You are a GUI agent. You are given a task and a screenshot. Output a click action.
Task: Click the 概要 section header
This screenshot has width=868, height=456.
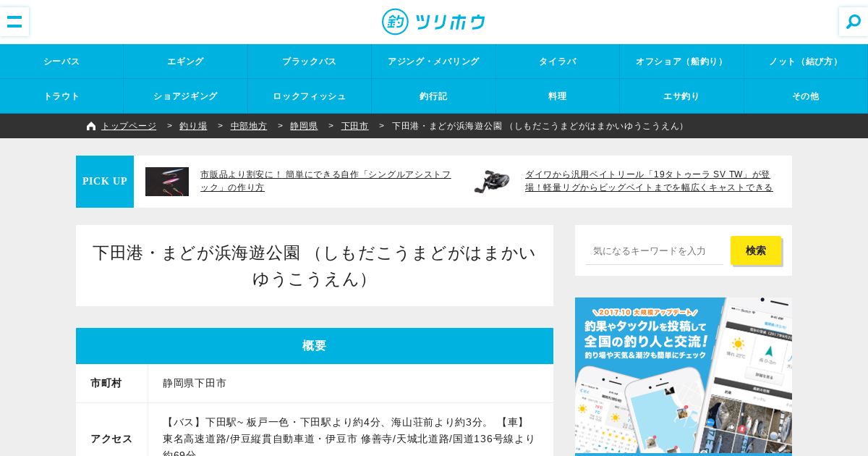pyautogui.click(x=315, y=346)
